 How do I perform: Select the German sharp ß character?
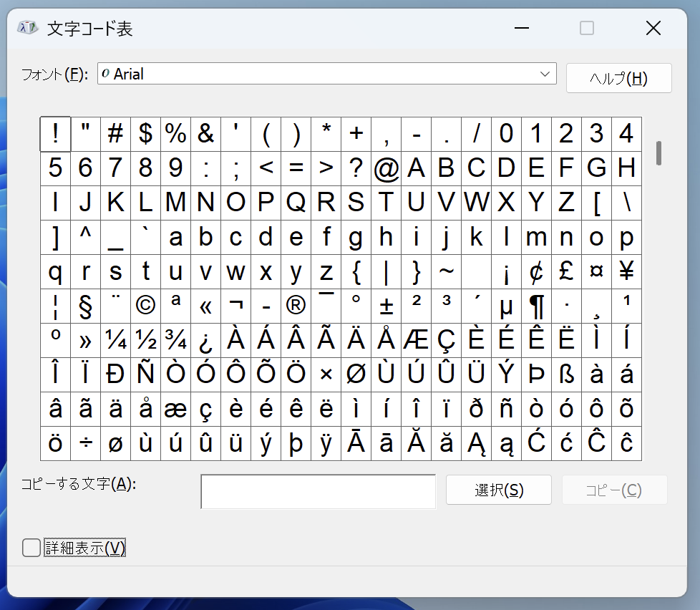point(566,374)
